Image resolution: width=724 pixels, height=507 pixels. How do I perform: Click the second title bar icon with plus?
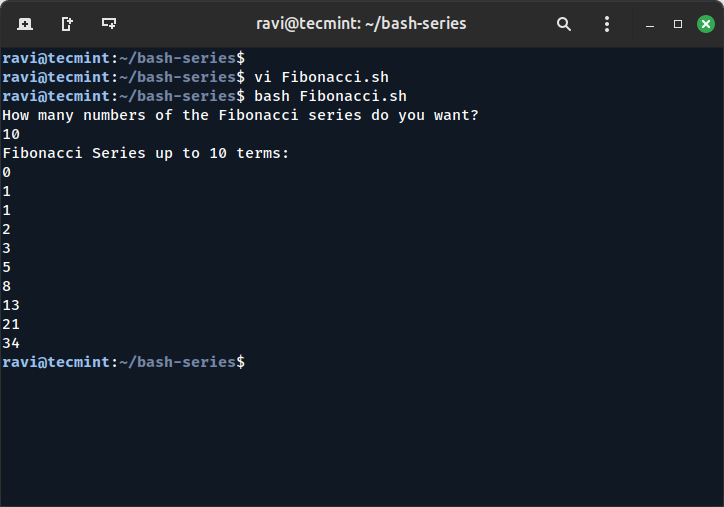pos(67,23)
